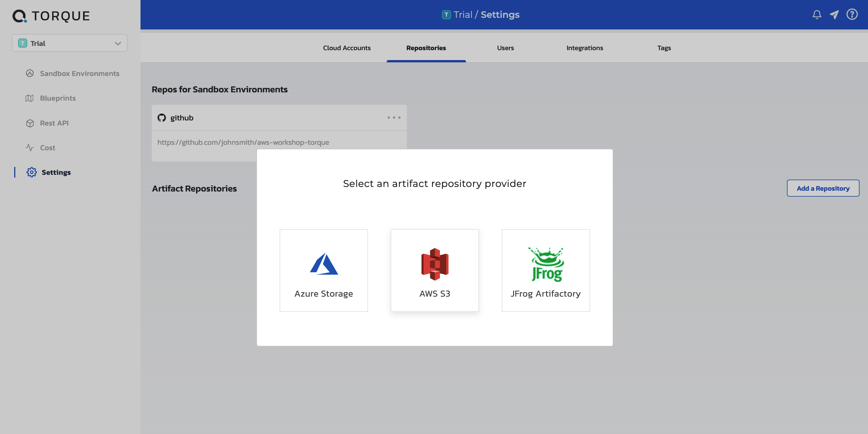Open Settings from sidebar
Viewport: 868px width, 434px height.
(x=56, y=172)
